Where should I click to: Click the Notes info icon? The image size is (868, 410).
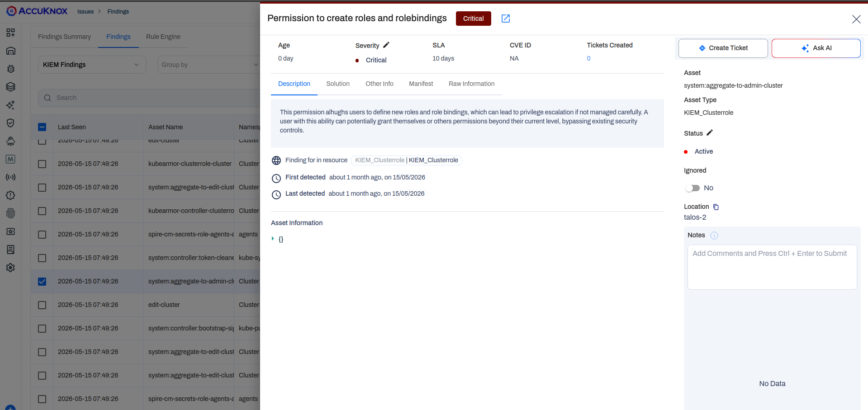tap(714, 235)
